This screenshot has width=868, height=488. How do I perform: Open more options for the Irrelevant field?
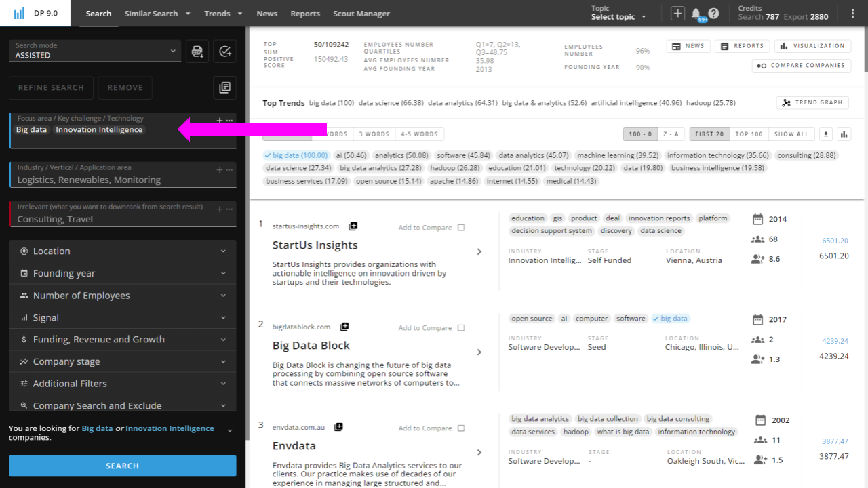point(230,209)
